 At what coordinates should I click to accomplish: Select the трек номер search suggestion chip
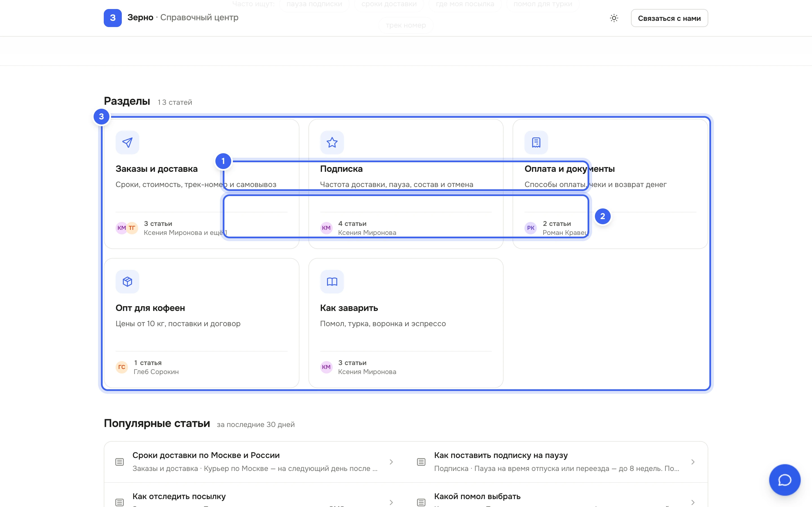(406, 25)
